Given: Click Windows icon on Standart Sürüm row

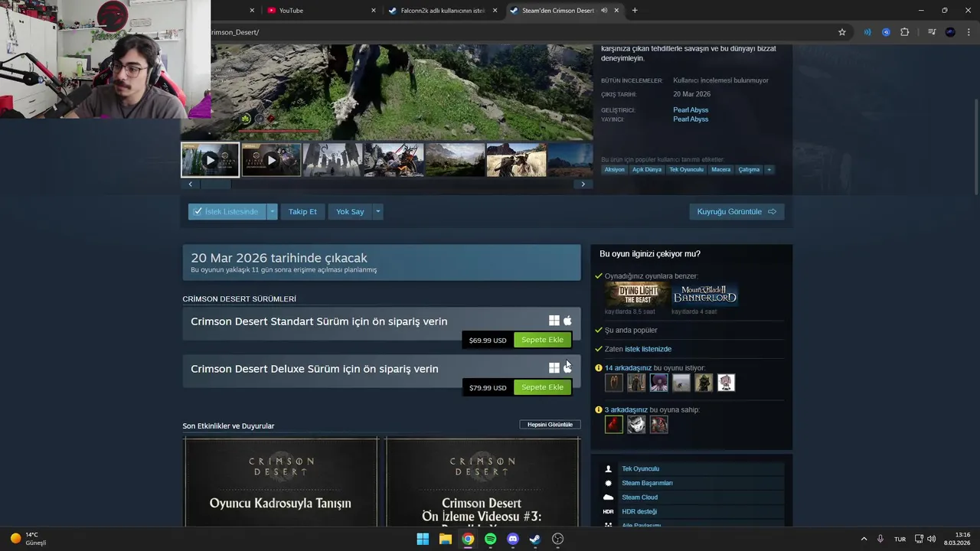Looking at the screenshot, I should [x=554, y=321].
